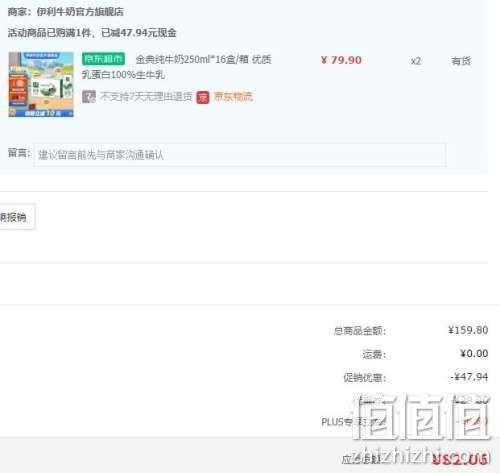The height and width of the screenshot is (473, 500).
Task: Click the 报销 button on the left edge
Action: pos(17,217)
